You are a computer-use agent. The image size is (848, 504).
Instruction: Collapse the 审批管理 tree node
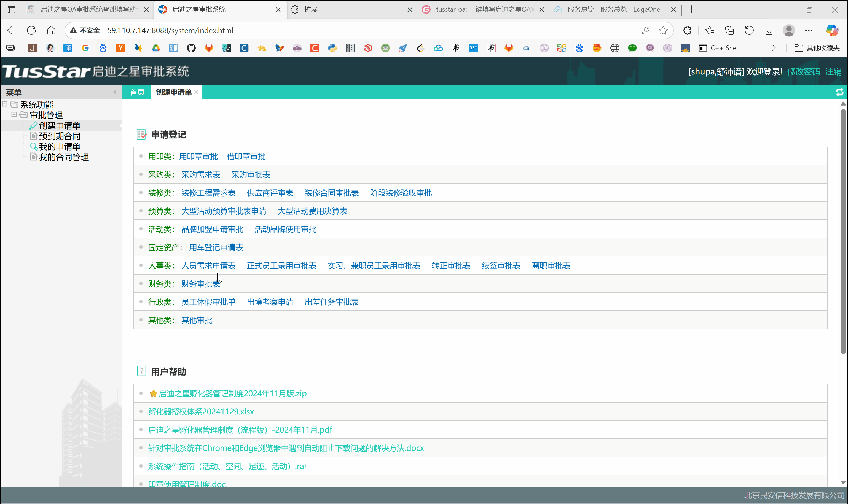(14, 115)
